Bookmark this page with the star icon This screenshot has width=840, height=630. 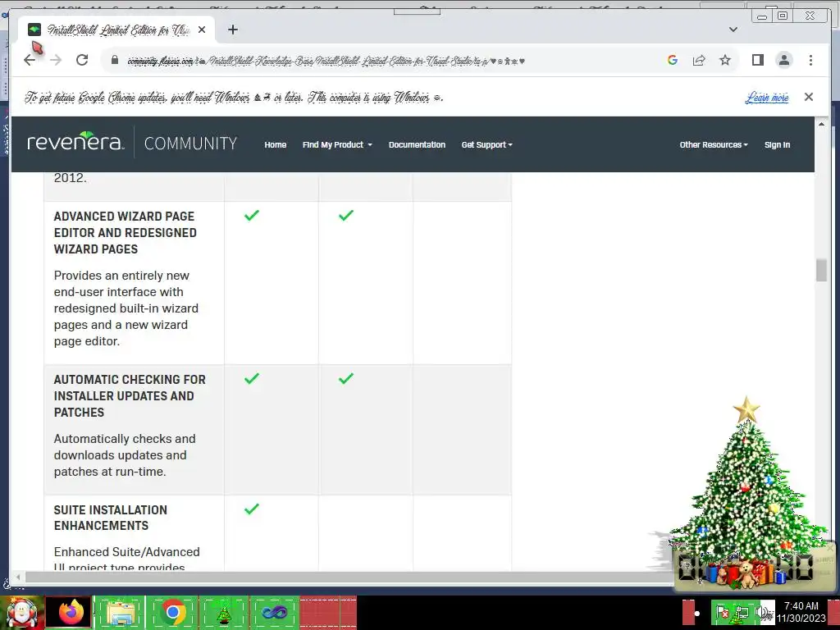[725, 60]
